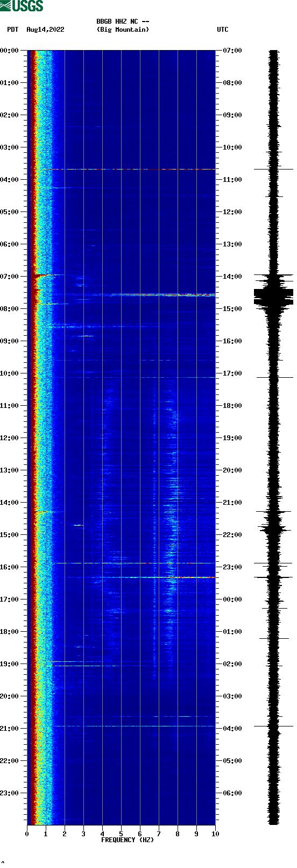Screen dimensions: 297x868
Task: Click the low-frequency red band at 10:00 PDT
Action: [33, 373]
